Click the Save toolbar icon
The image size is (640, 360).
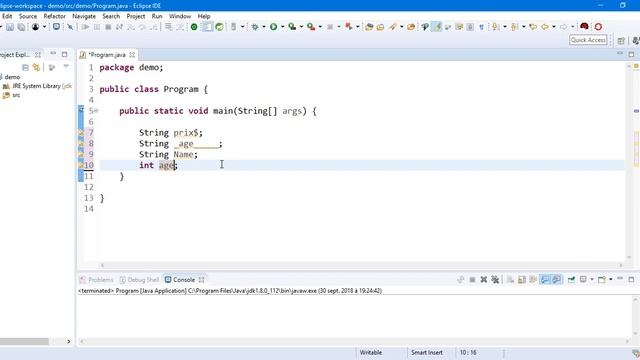click(10, 27)
